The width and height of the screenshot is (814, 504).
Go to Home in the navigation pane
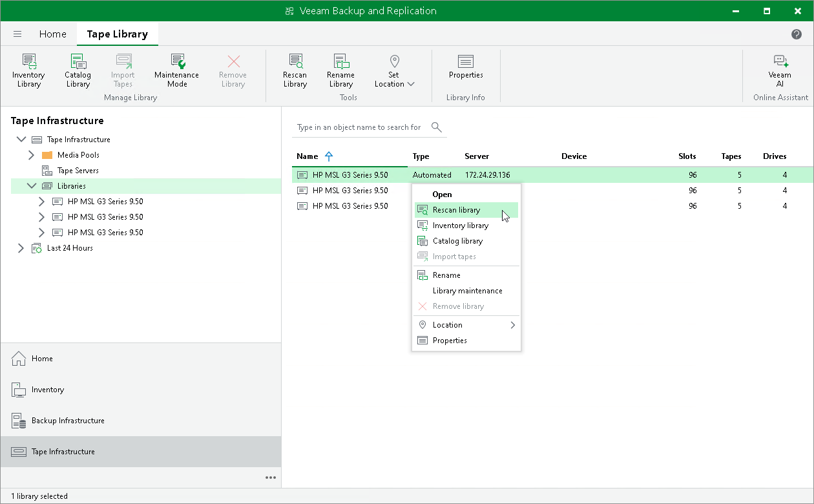tap(141, 359)
